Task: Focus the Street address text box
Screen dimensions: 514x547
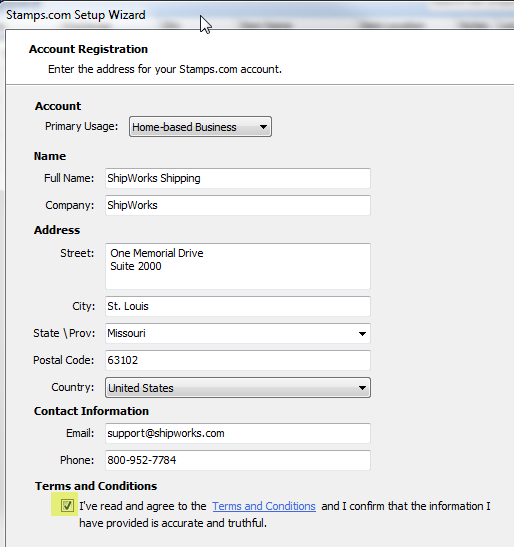Action: click(x=238, y=266)
